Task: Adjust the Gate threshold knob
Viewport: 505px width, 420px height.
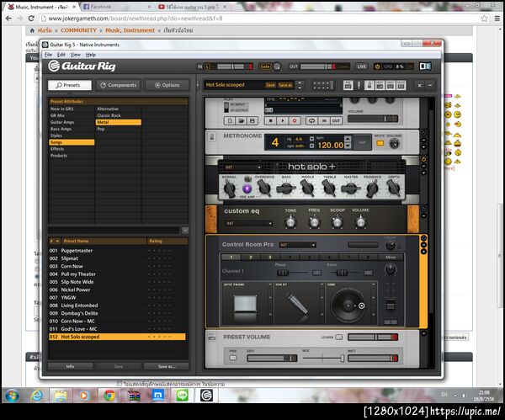Action: pos(277,66)
